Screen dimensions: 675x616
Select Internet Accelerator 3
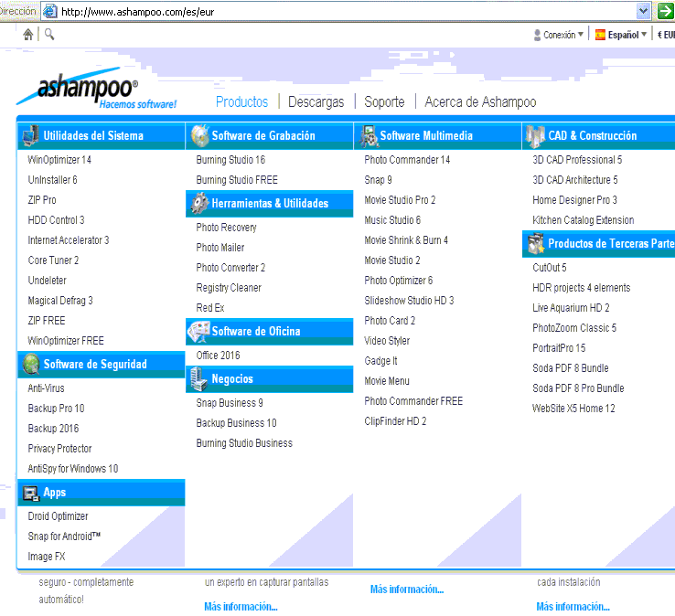[68, 240]
